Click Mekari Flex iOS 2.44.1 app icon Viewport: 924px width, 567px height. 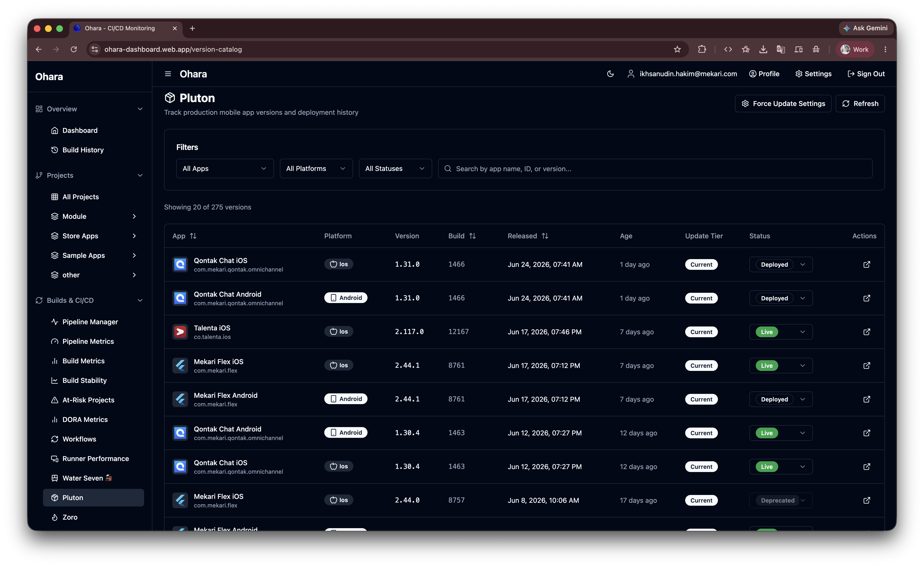click(180, 366)
